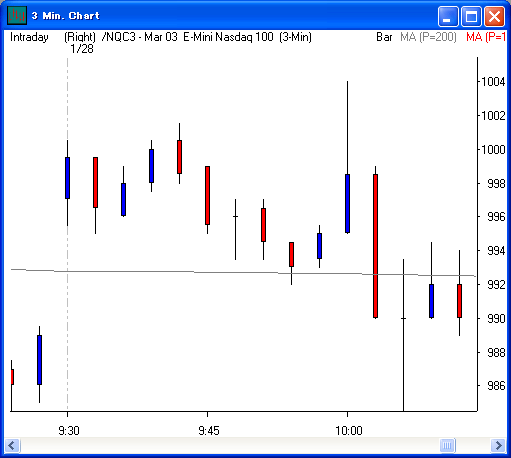Click the Bar chart type label

[384, 37]
